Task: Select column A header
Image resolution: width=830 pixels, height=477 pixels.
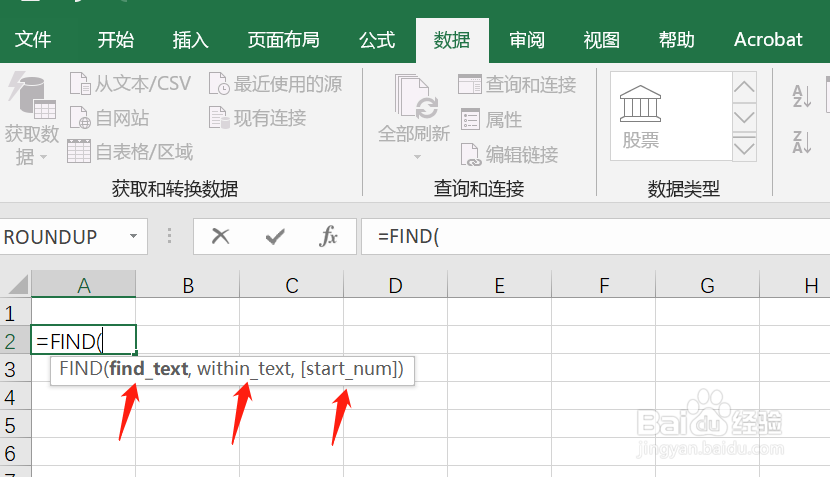Action: (x=84, y=285)
